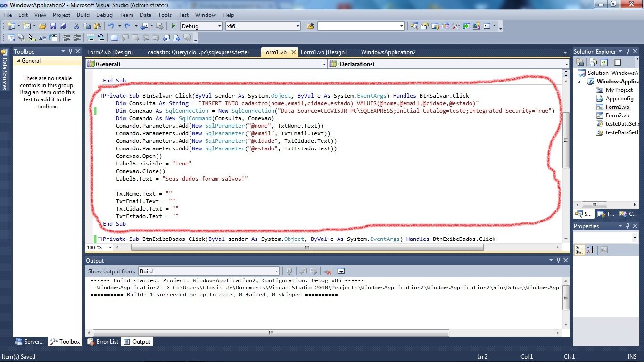Undo the last action via toolbar
The height and width of the screenshot is (362, 644).
[111, 26]
